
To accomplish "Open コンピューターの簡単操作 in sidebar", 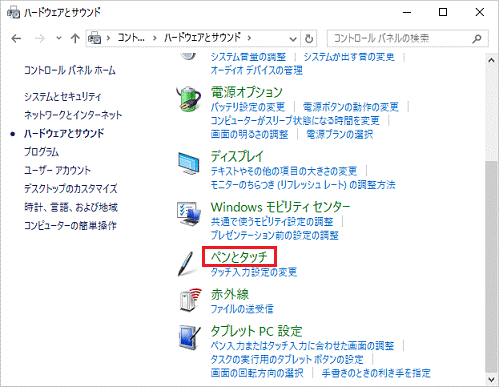I will pos(70,226).
